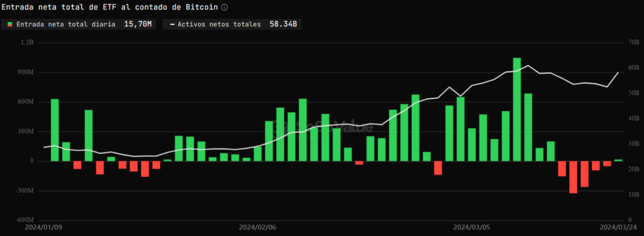Viewport: 644px width, 236px height.
Task: Select the tallest green bar above 900M
Action: point(517,109)
